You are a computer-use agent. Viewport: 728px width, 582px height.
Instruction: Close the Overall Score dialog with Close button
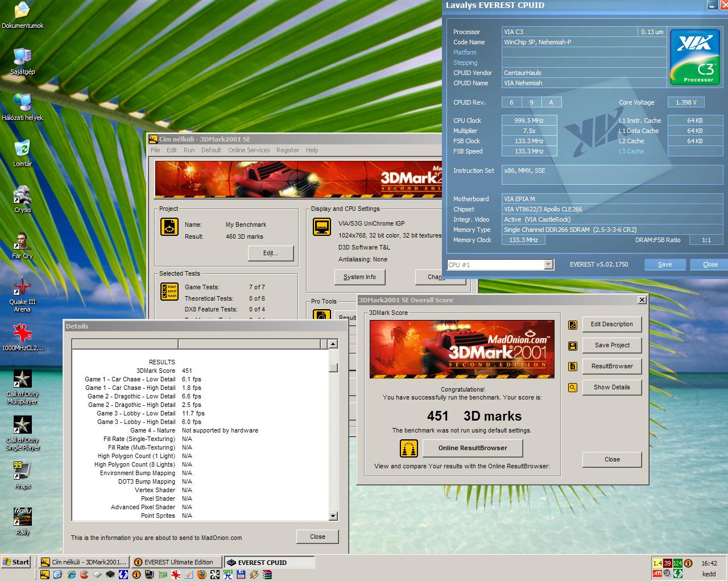(x=612, y=459)
